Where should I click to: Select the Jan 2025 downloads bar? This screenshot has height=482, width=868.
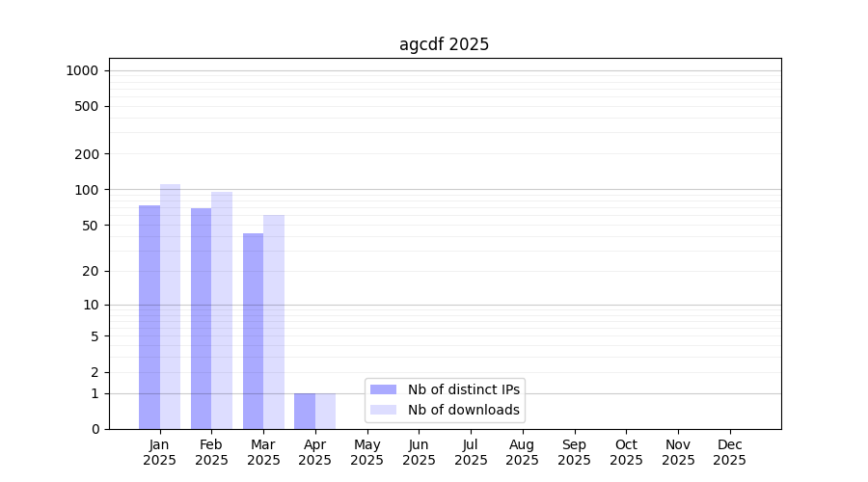[170, 307]
